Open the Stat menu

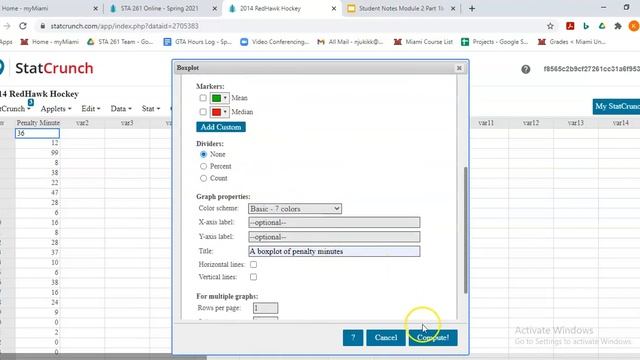click(151, 109)
